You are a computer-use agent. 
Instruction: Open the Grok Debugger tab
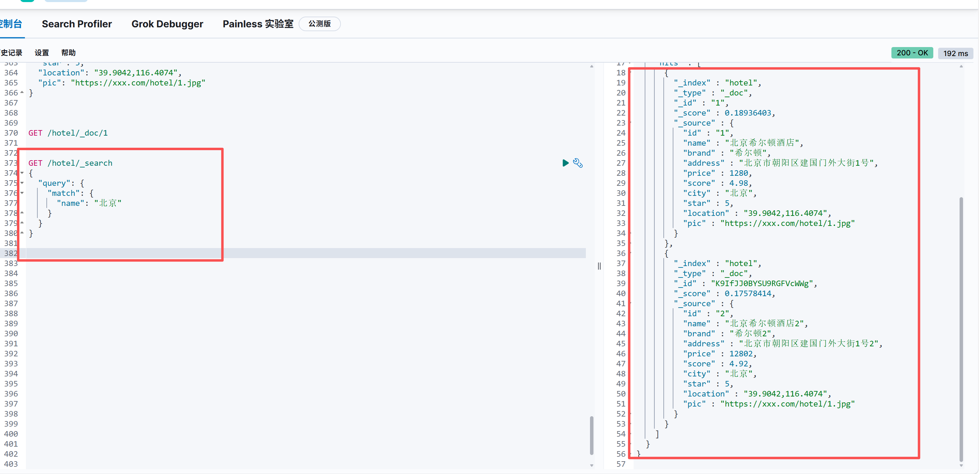click(x=167, y=24)
